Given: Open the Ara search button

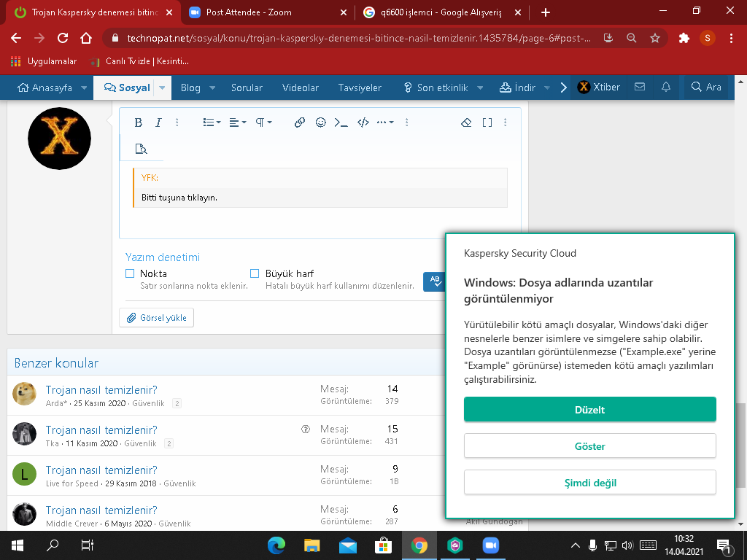Looking at the screenshot, I should 706,87.
